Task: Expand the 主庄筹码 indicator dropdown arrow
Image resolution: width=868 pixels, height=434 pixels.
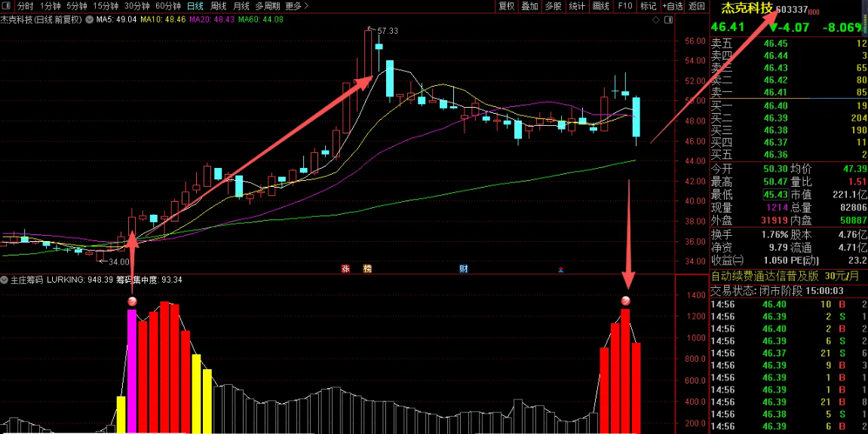Action: click(5, 280)
